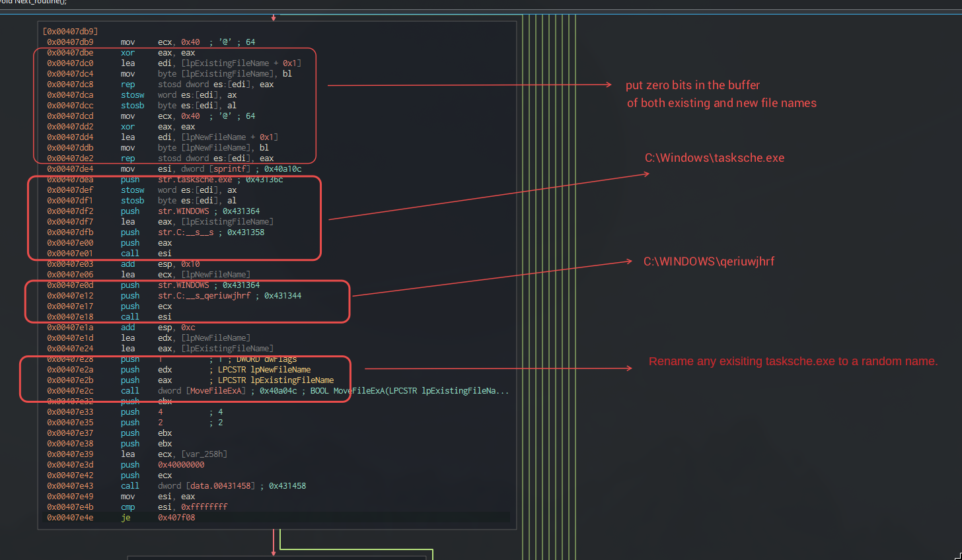The height and width of the screenshot is (560, 962).
Task: Select push ecx row at 0x00407e17
Action: [109, 306]
